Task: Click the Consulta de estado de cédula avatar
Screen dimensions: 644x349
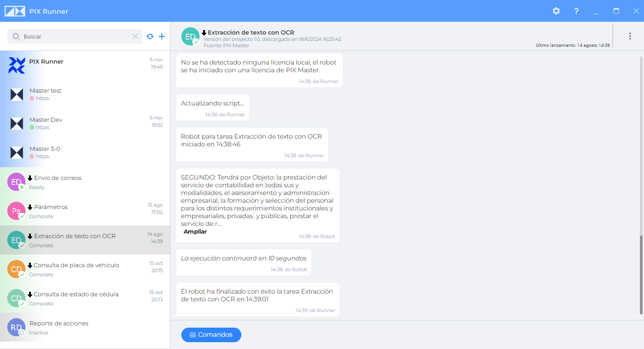Action: click(x=16, y=298)
